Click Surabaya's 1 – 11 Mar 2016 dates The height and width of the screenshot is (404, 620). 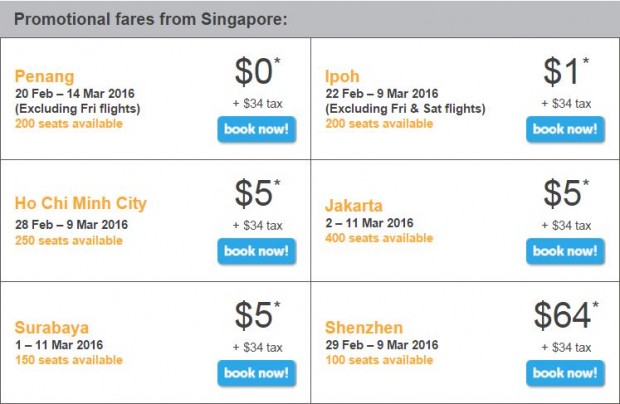[x=59, y=345]
